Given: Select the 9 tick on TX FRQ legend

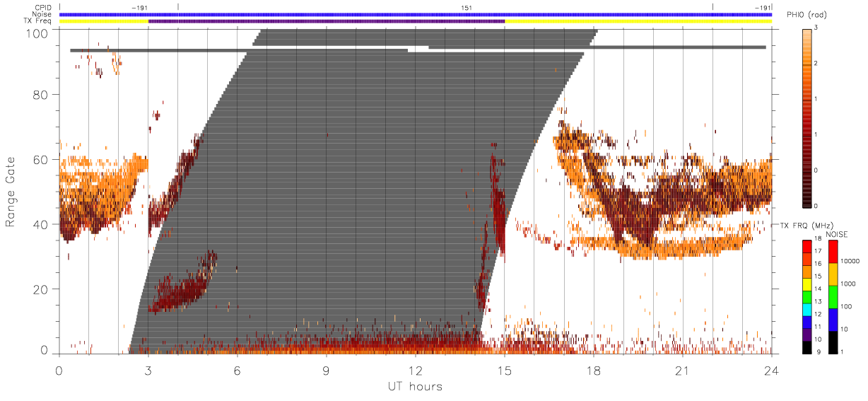Looking at the screenshot, I should (818, 351).
